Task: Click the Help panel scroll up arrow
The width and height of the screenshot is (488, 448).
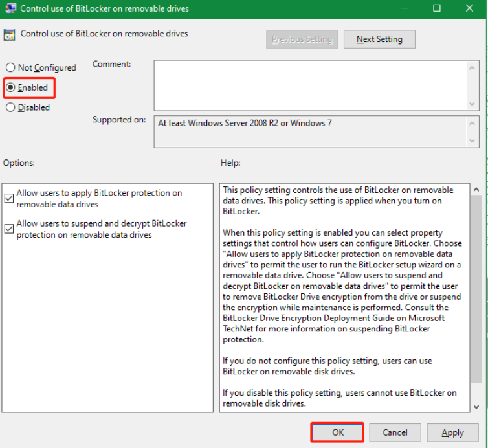Action: [476, 189]
